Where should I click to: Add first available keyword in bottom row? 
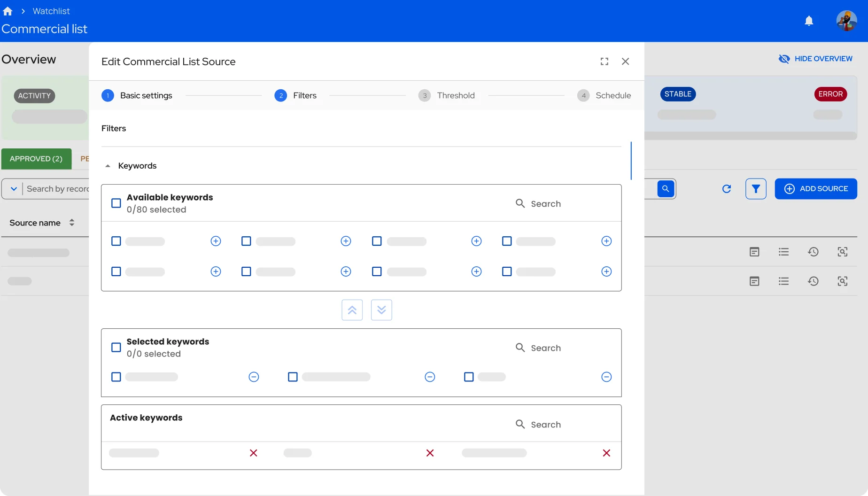pos(216,271)
